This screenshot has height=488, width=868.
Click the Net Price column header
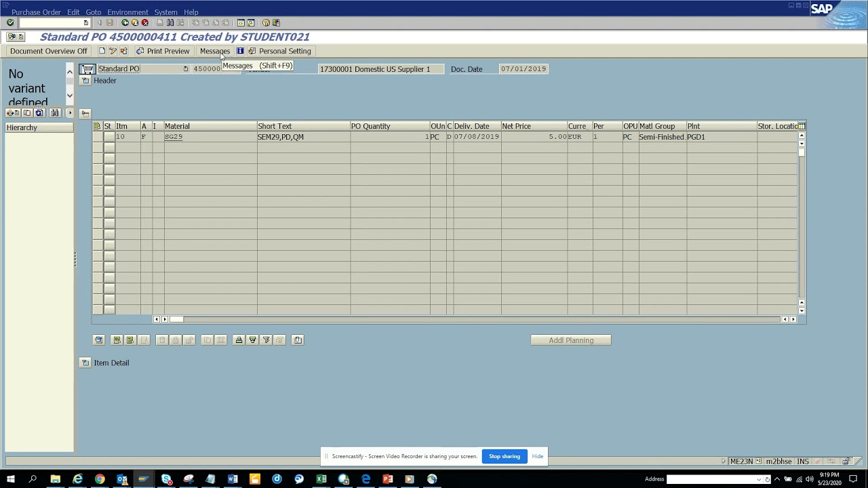coord(534,126)
